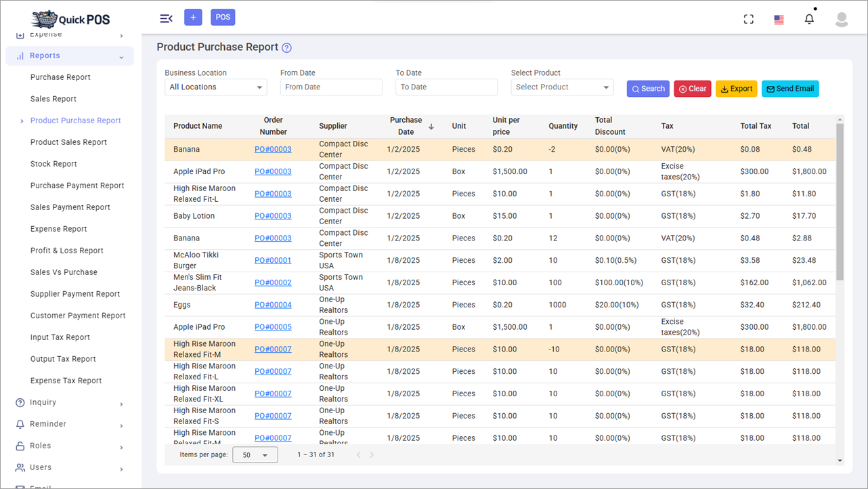Open the Select Product dropdown

tap(562, 87)
